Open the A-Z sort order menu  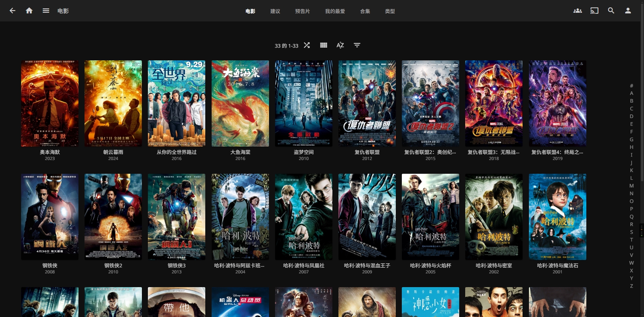tap(340, 45)
